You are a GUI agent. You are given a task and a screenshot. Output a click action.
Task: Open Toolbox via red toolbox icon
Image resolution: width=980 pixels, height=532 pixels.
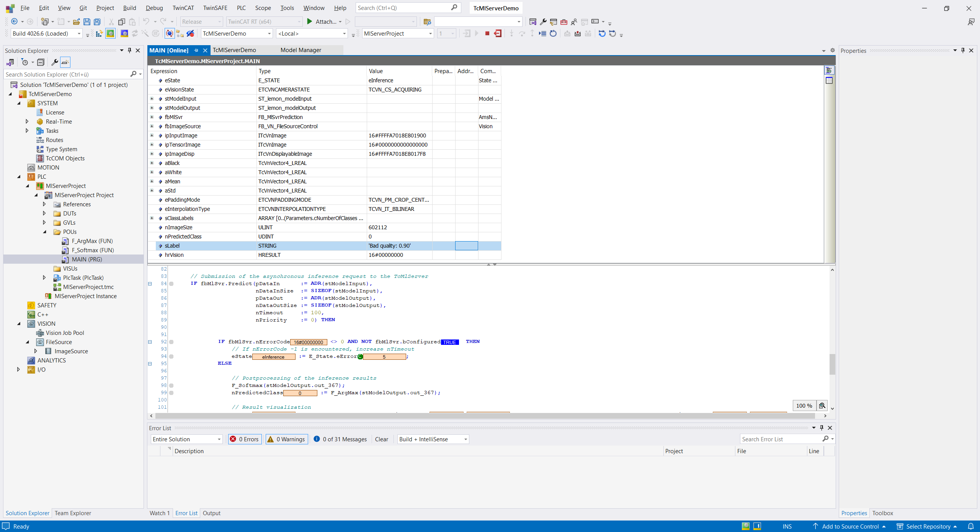[x=563, y=22]
